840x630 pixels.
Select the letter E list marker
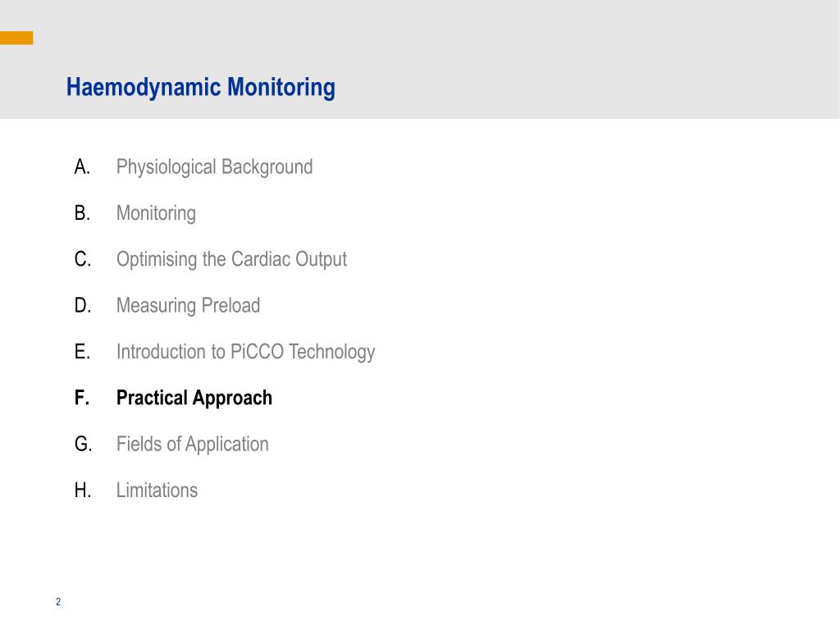point(82,352)
